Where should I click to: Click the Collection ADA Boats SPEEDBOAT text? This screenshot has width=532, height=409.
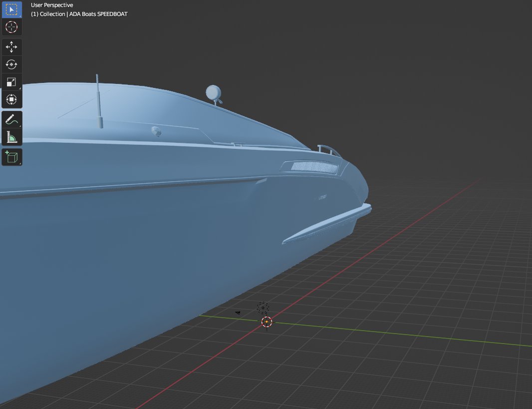pyautogui.click(x=79, y=14)
